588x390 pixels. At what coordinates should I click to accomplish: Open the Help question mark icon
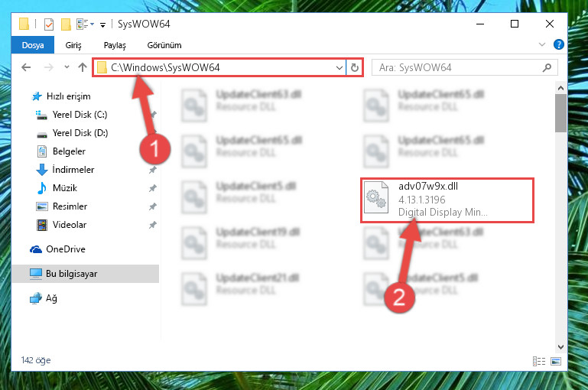559,44
